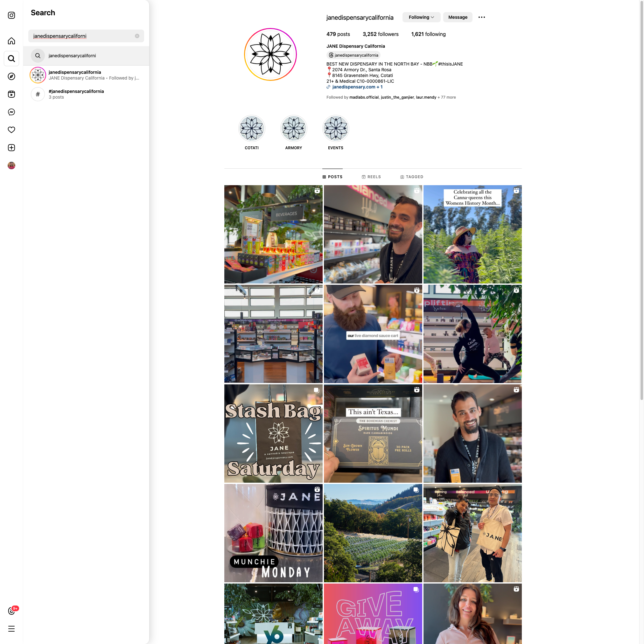Open Threads handle janedispensarycalifornia badge

pos(353,55)
